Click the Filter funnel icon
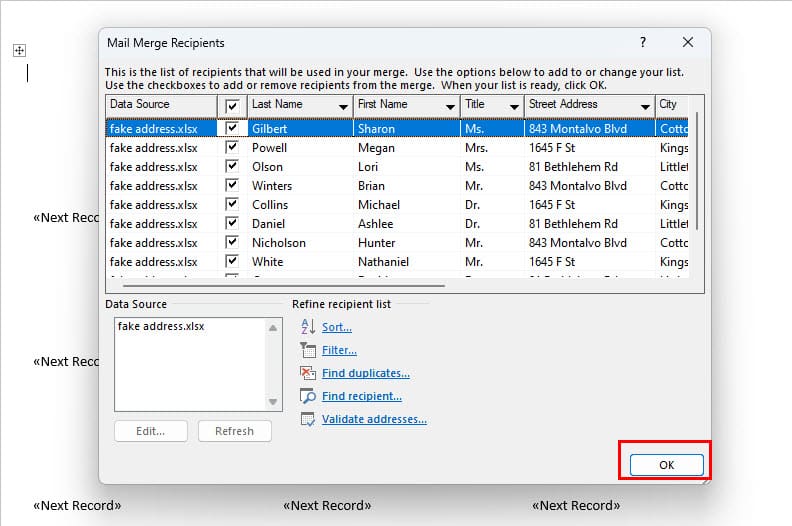Image resolution: width=792 pixels, height=526 pixels. point(308,350)
